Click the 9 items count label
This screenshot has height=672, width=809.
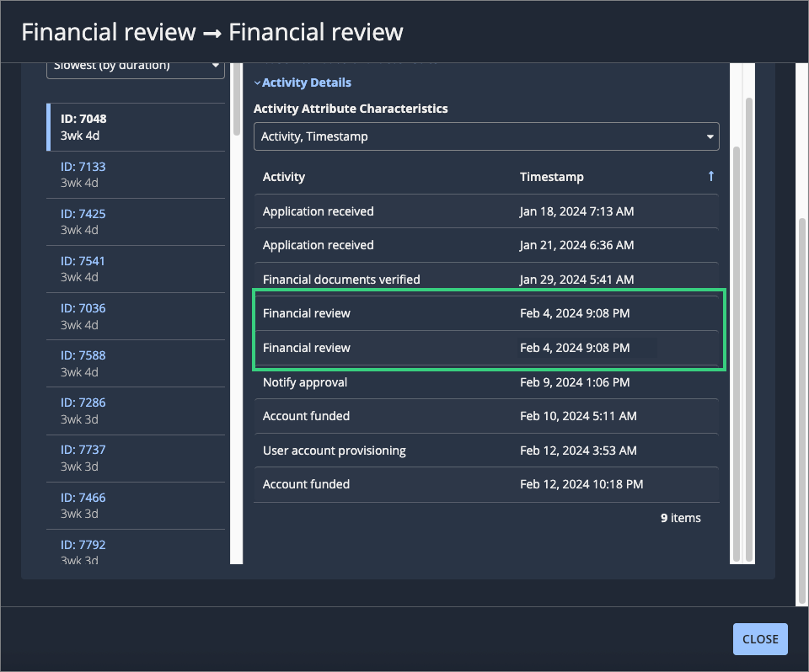681,518
